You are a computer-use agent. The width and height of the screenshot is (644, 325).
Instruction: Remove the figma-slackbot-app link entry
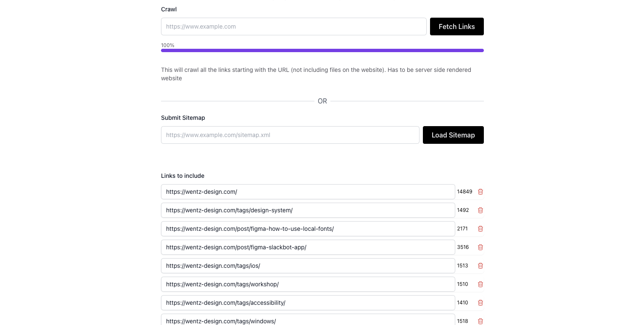click(480, 247)
